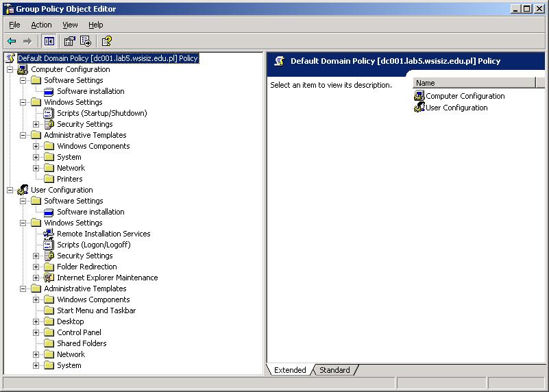Expand Internet Explorer Maintenance node

coord(36,278)
